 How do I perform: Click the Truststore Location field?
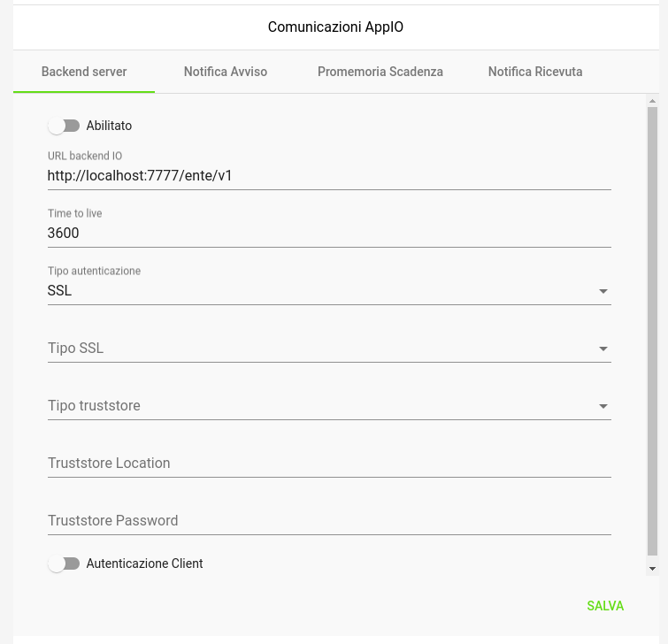point(329,464)
